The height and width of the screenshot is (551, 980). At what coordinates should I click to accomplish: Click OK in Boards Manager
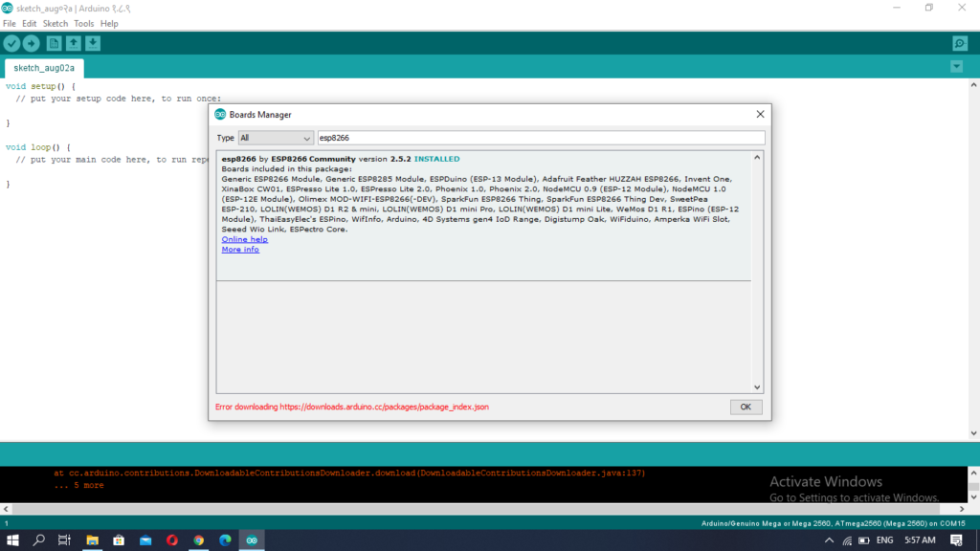[746, 407]
